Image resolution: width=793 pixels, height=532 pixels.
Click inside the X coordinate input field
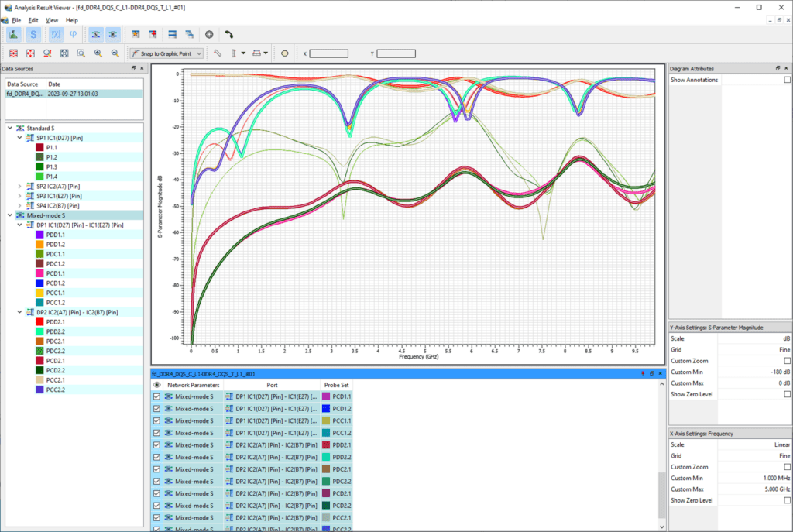click(329, 53)
